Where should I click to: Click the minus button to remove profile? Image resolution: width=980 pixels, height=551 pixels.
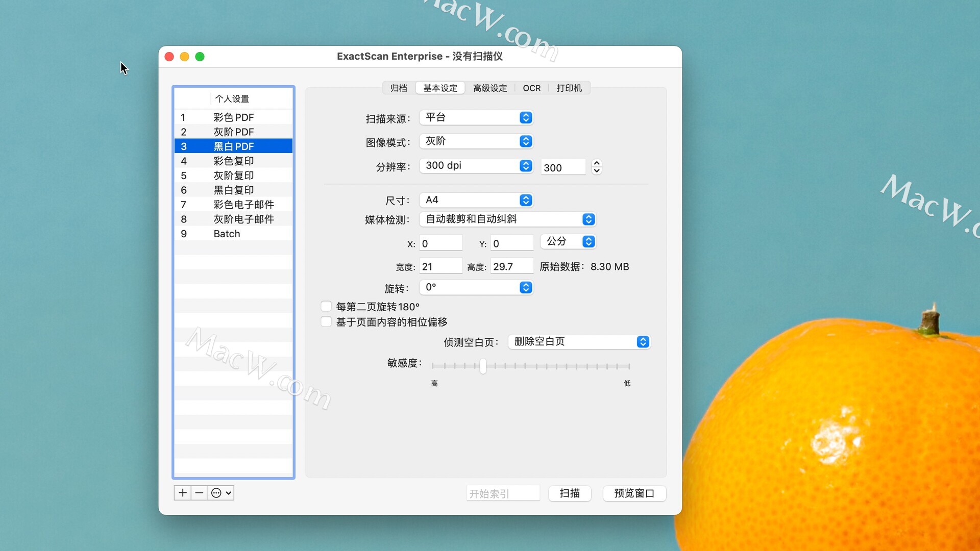199,493
